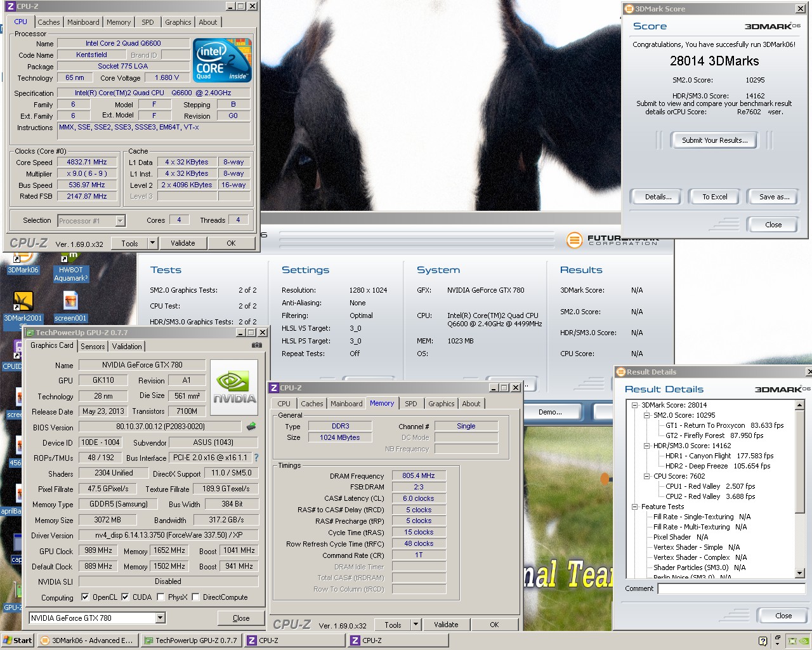The height and width of the screenshot is (650, 812).
Task: Select the HDR2 - Deep Freeze row
Action: tap(717, 466)
